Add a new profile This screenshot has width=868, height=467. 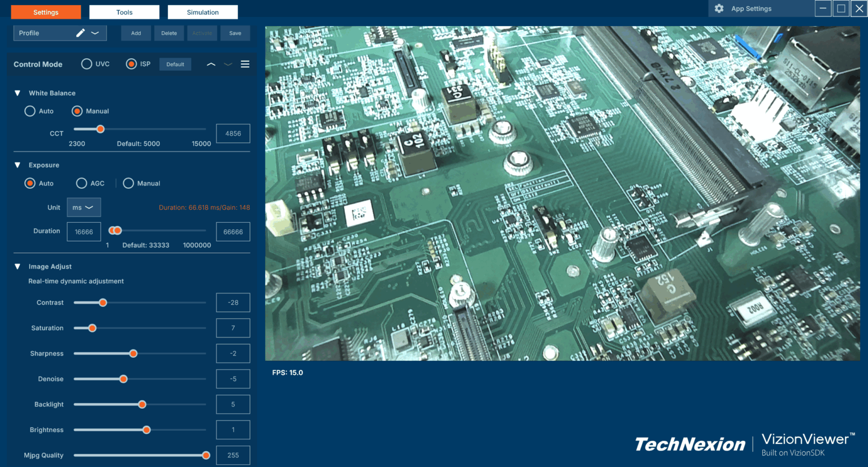click(x=136, y=33)
